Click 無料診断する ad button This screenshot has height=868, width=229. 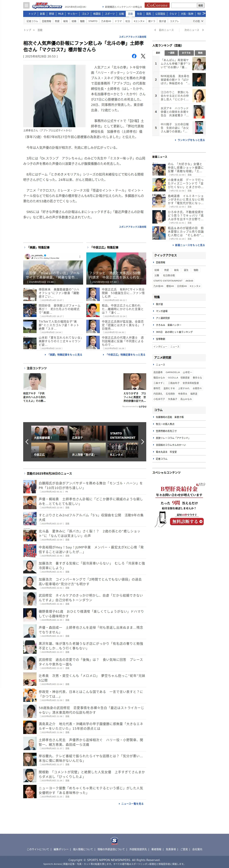tap(187, 521)
